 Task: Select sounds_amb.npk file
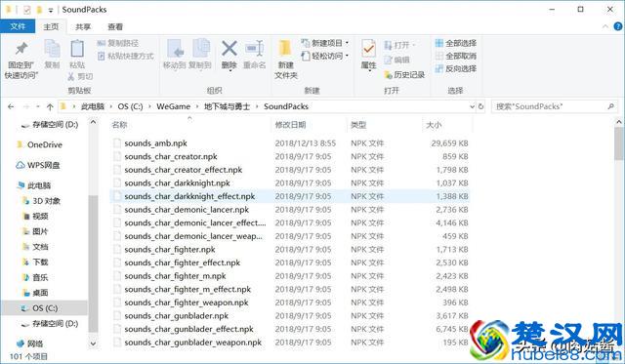coord(290,143)
